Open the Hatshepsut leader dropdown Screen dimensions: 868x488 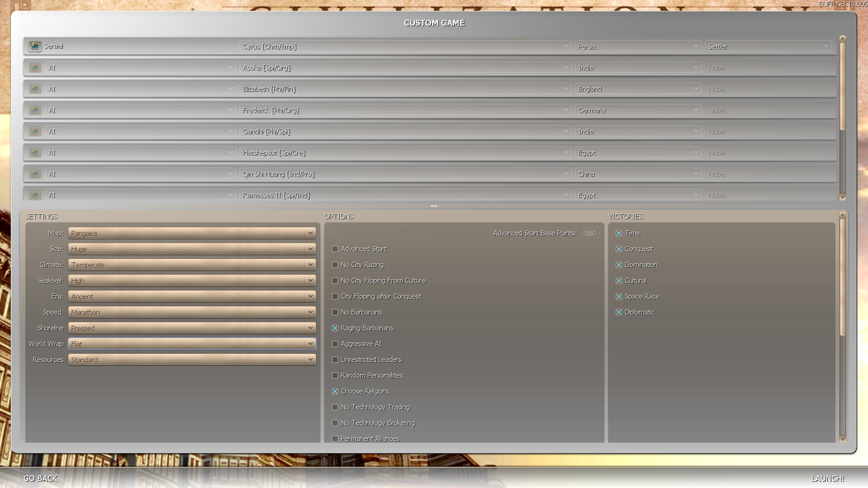pos(406,152)
